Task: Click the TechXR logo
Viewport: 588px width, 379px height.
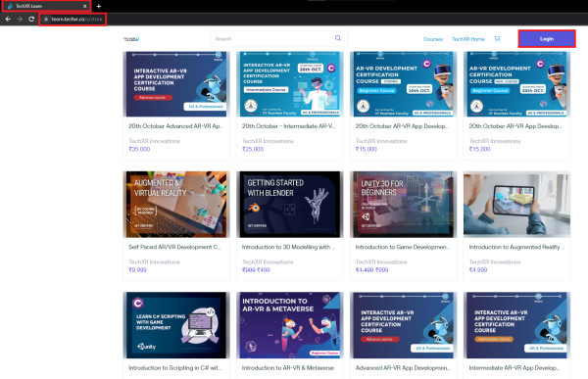Action: [131, 38]
